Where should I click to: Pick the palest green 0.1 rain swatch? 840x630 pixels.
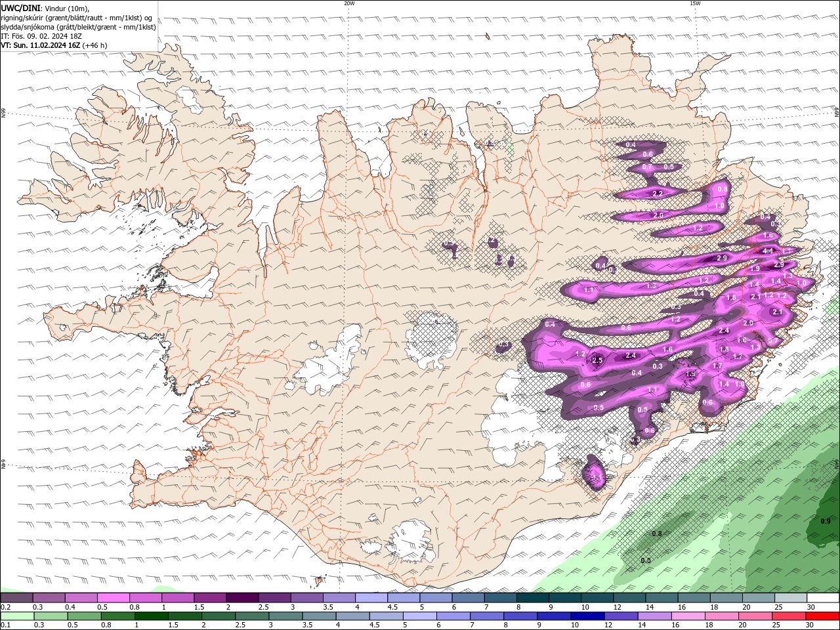tap(17, 616)
